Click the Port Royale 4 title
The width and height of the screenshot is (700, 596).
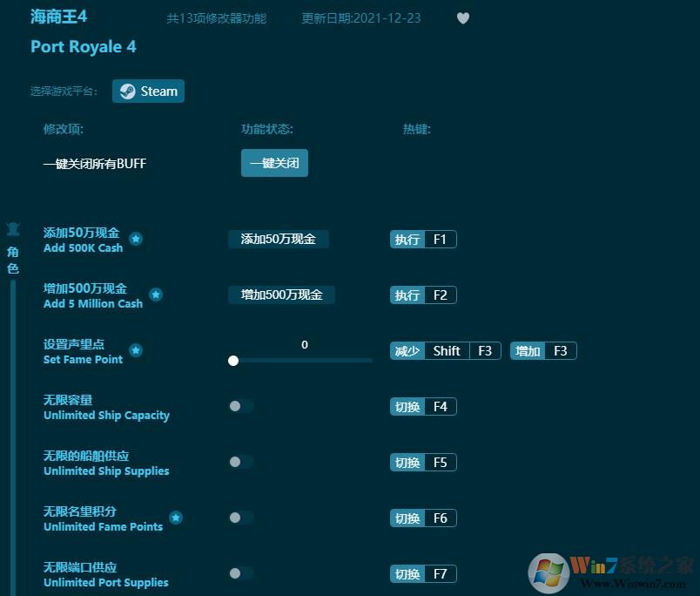coord(84,47)
